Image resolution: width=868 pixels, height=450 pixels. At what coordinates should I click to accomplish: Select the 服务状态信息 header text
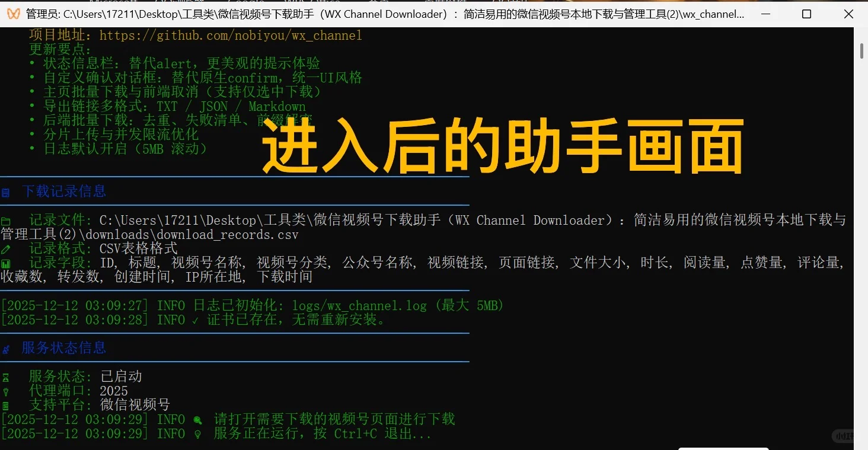(x=63, y=347)
